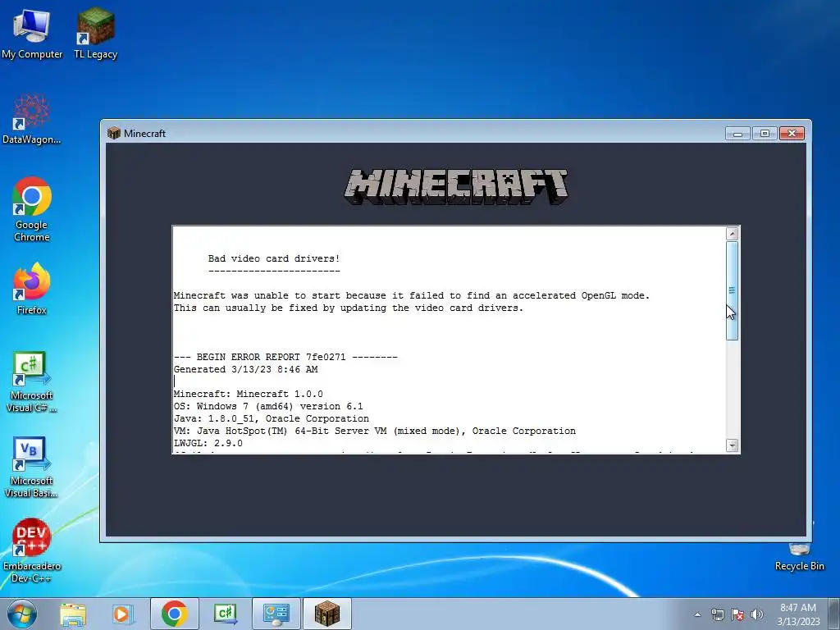Image resolution: width=840 pixels, height=630 pixels.
Task: Open Windows Explorer from the taskbar
Action: (x=73, y=614)
